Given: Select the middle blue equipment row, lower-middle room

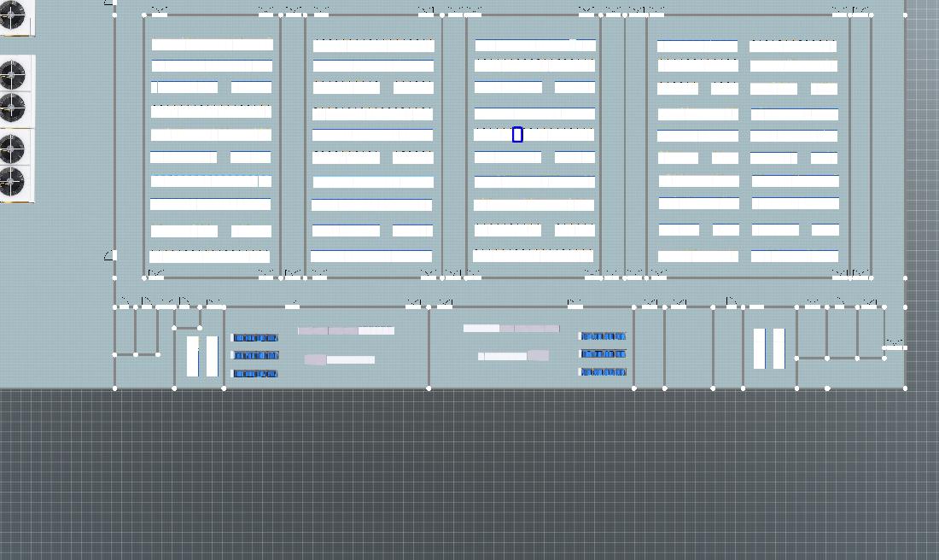Looking at the screenshot, I should coord(604,353).
